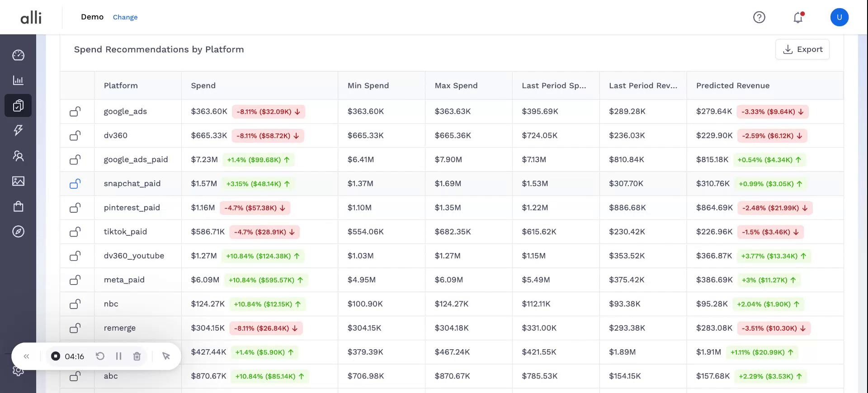The image size is (868, 393).
Task: Open the image creative icon in sidebar
Action: pos(18,181)
